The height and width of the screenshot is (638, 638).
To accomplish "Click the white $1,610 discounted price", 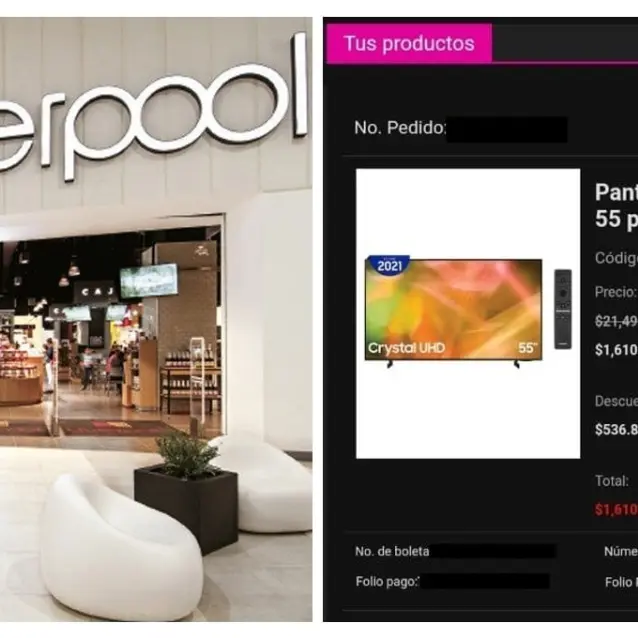I will 616,350.
